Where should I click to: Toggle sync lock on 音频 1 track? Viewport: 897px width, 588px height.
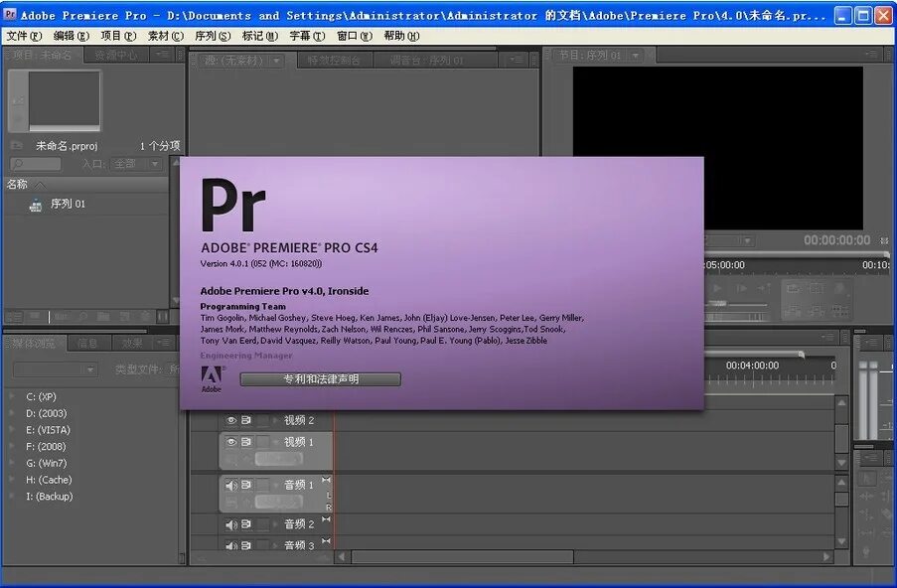[246, 485]
